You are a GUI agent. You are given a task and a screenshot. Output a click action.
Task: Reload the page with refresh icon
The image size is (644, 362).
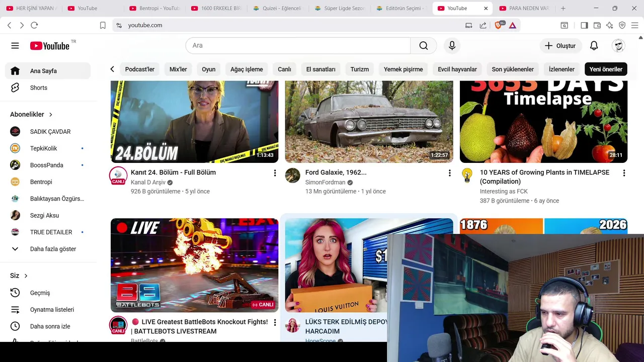click(x=34, y=25)
